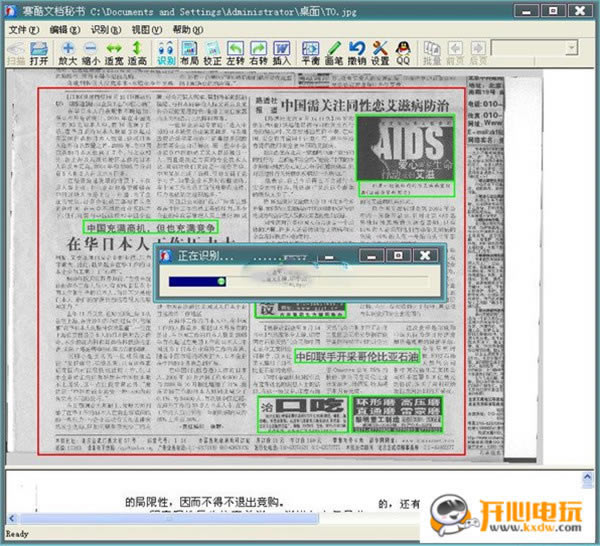Open the 识别 menu
The width and height of the screenshot is (600, 546).
click(106, 29)
